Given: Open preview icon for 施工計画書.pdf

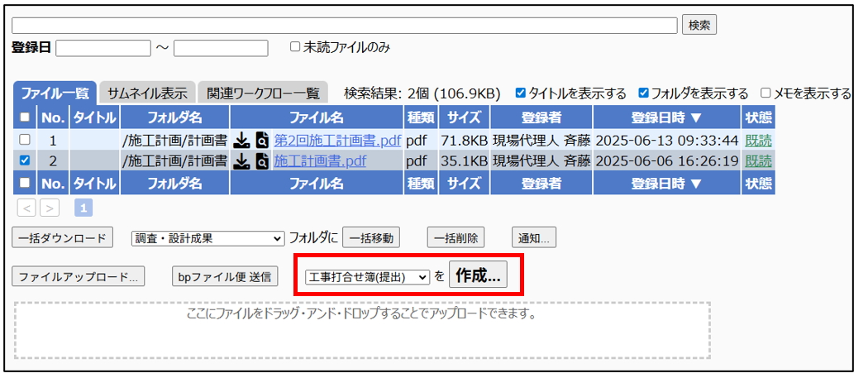Looking at the screenshot, I should point(262,160).
